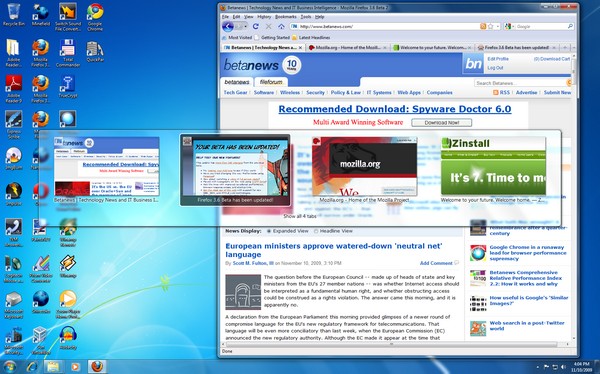Open the View menu in Firefox

click(x=249, y=17)
